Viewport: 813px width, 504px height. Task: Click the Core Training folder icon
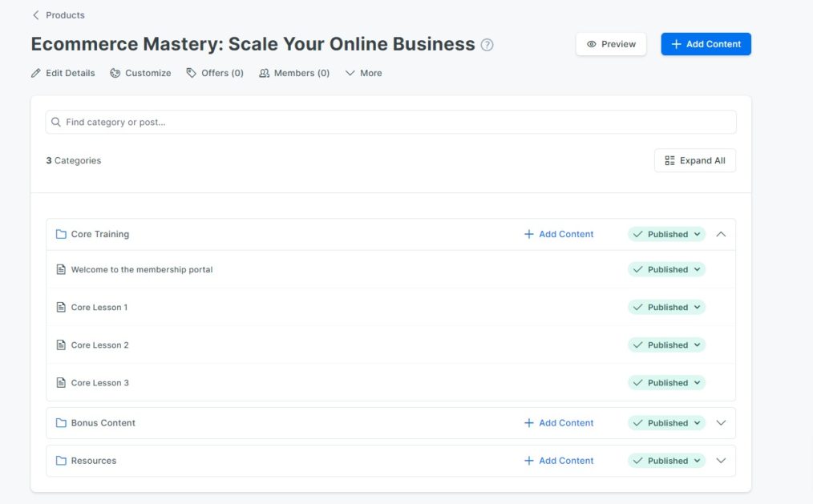click(x=61, y=234)
